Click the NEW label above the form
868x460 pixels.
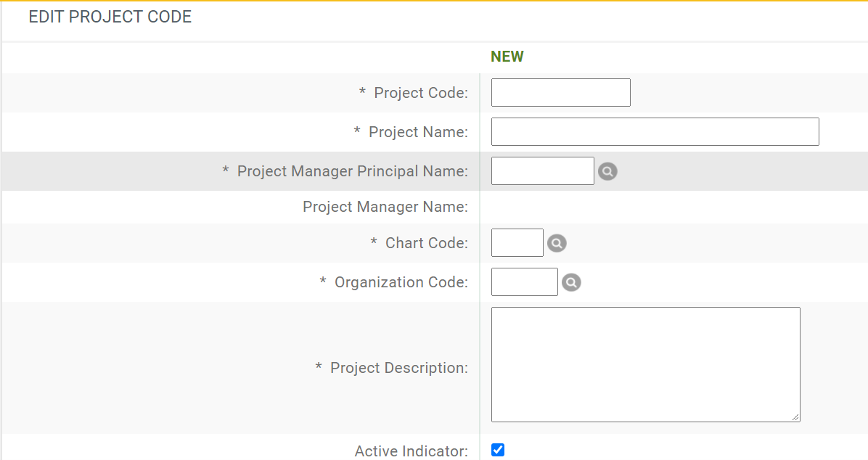(x=507, y=56)
